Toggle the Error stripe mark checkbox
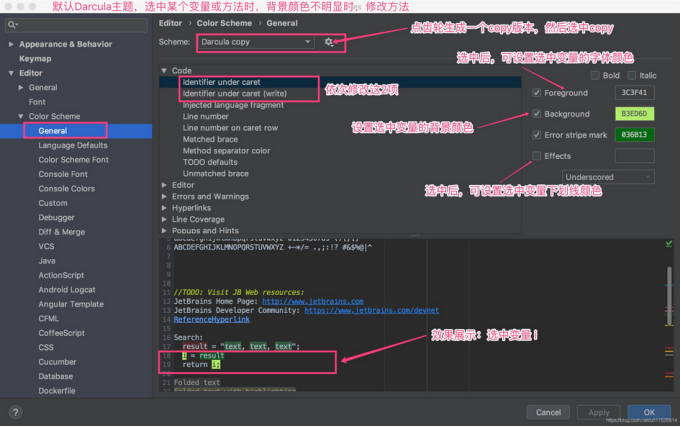Image resolution: width=681 pixels, height=427 pixels. [536, 135]
